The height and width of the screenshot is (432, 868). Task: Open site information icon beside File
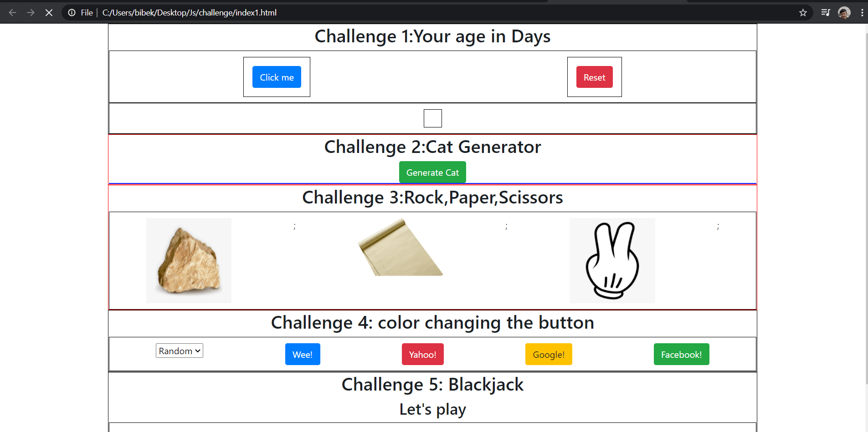tap(72, 13)
